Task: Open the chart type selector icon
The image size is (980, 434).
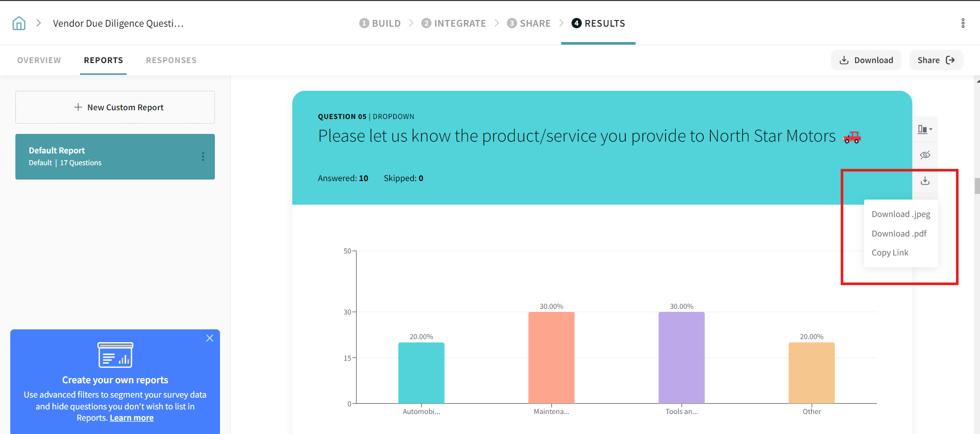Action: [x=925, y=129]
